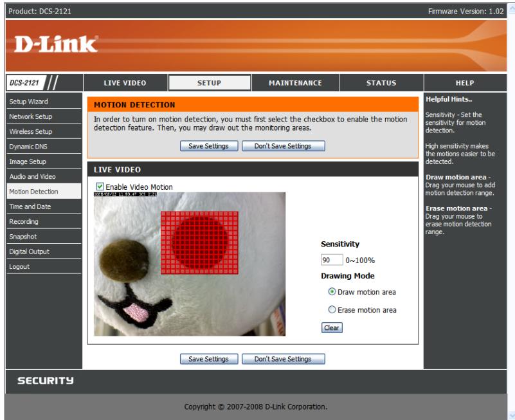Click the Sensitivity input field
The height and width of the screenshot is (420, 515).
pos(332,260)
